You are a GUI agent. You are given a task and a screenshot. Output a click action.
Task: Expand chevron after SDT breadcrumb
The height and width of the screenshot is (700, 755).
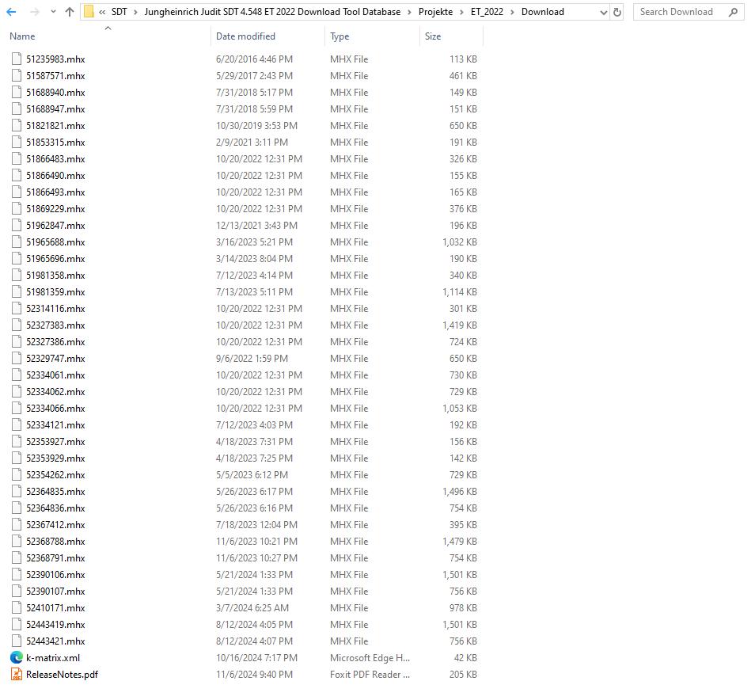coord(136,12)
